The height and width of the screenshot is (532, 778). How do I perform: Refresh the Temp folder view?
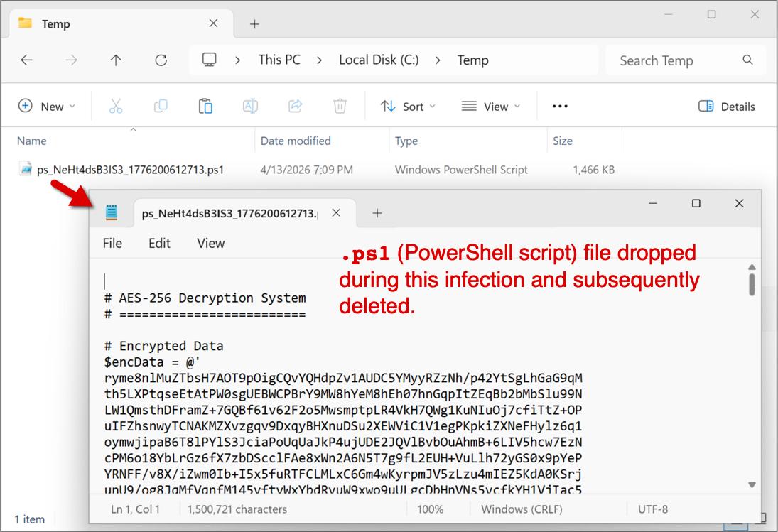[x=161, y=60]
